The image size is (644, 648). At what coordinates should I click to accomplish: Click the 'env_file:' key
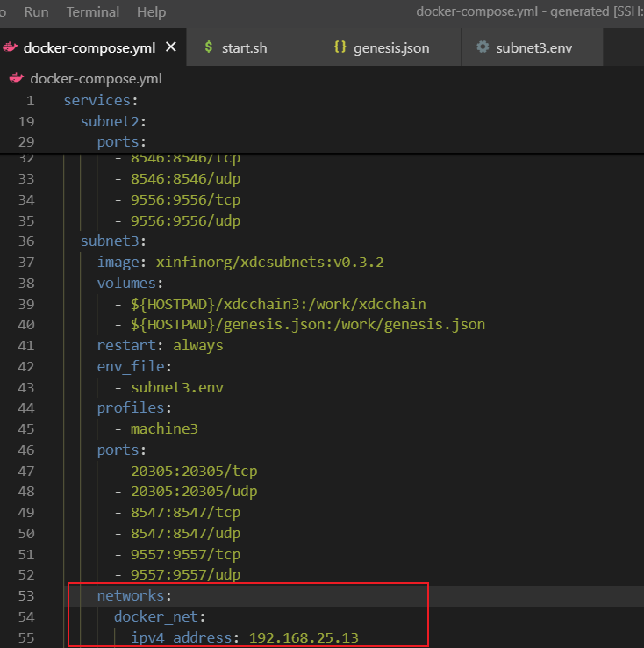(x=134, y=366)
